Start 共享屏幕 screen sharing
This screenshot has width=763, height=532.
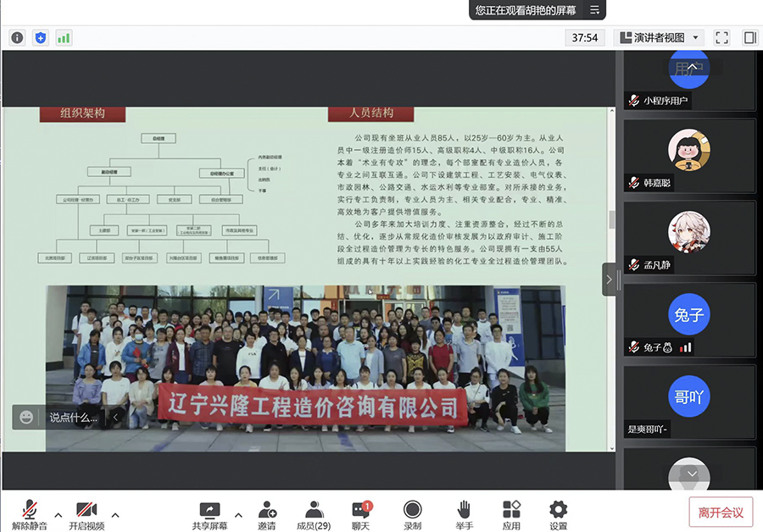coord(209,513)
